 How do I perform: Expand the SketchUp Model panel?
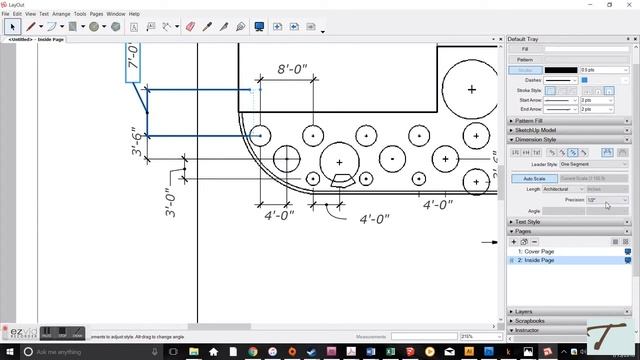[x=569, y=130]
